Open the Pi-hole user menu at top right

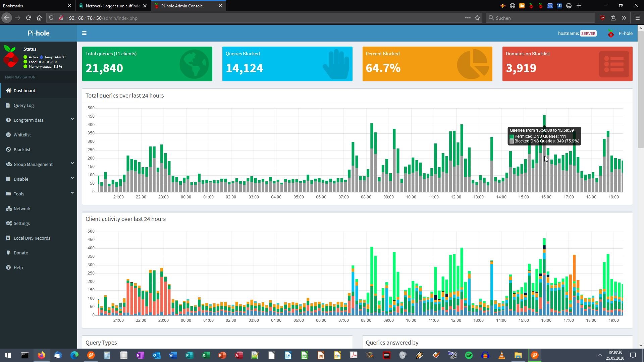pyautogui.click(x=620, y=33)
